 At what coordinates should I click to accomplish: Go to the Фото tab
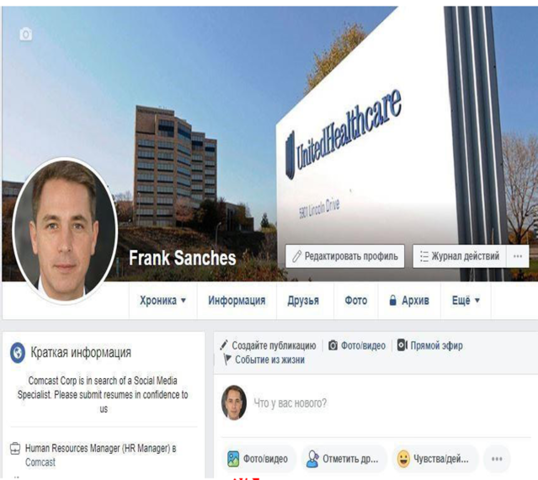356,301
